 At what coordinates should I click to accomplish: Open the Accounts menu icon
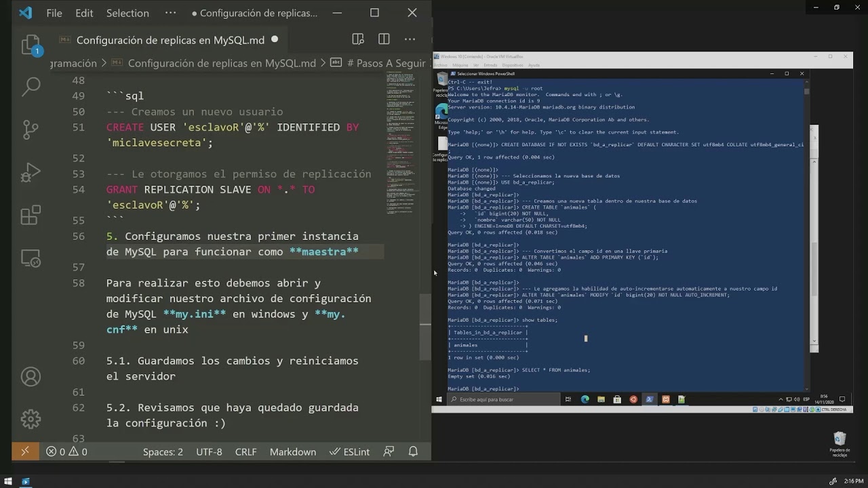31,376
